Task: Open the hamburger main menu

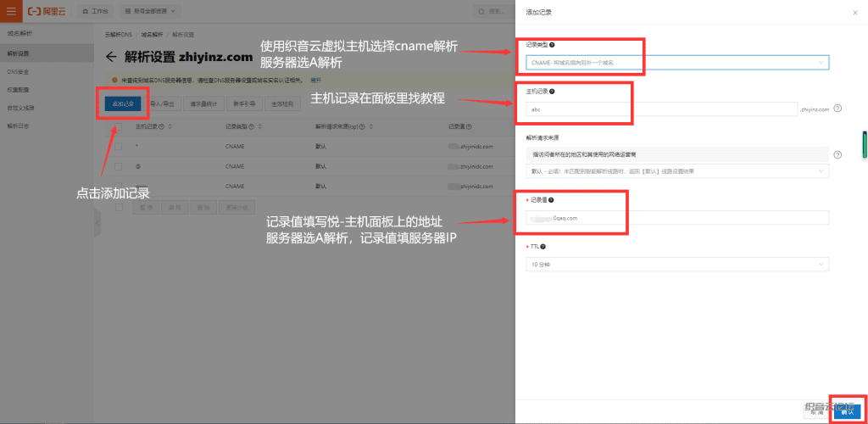Action: coord(11,11)
